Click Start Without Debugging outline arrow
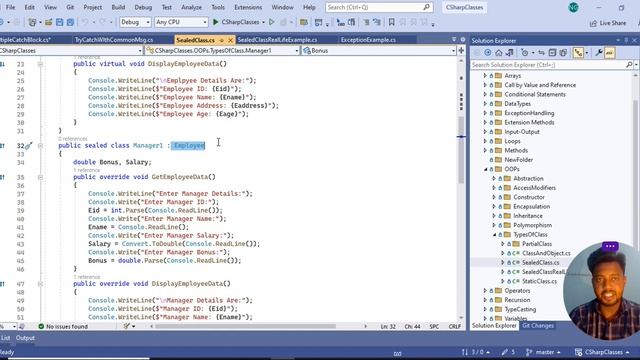 tap(271, 22)
